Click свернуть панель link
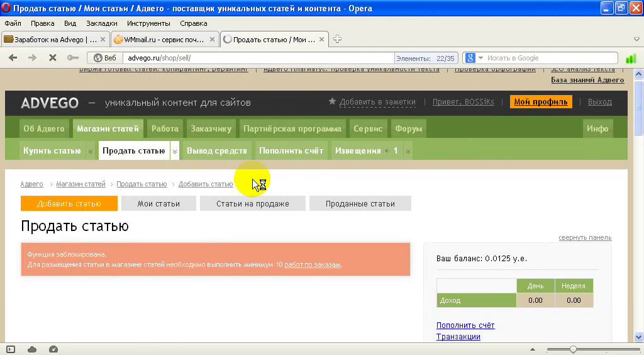 coord(585,237)
